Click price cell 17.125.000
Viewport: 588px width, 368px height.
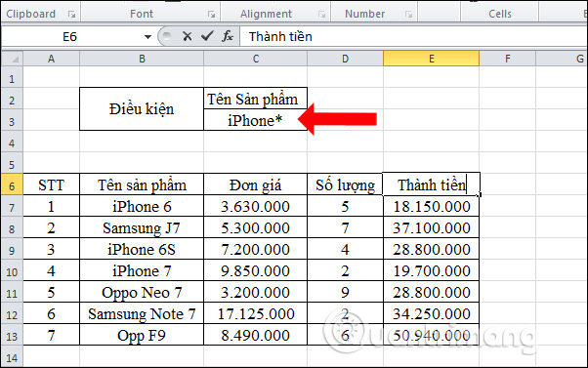(x=255, y=313)
